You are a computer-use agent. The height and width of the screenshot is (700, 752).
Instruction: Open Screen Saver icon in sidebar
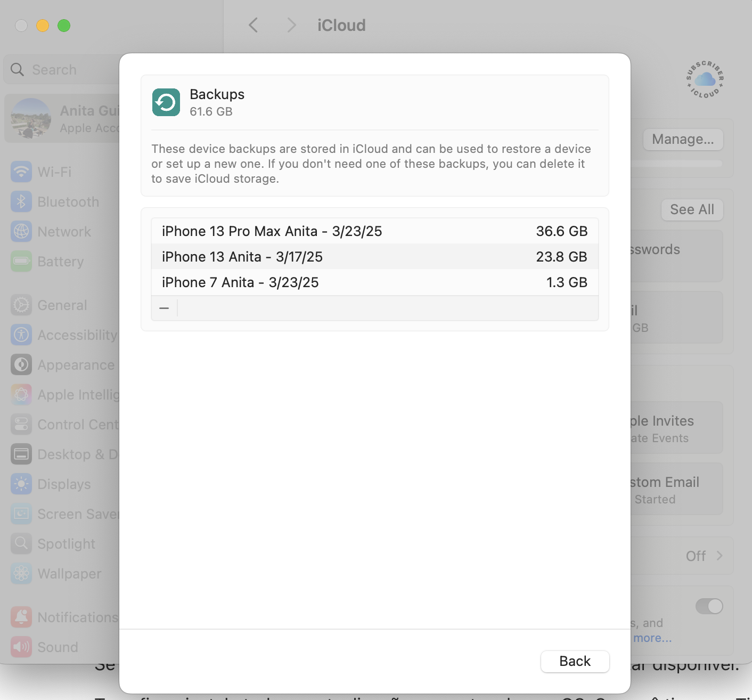[x=21, y=514]
